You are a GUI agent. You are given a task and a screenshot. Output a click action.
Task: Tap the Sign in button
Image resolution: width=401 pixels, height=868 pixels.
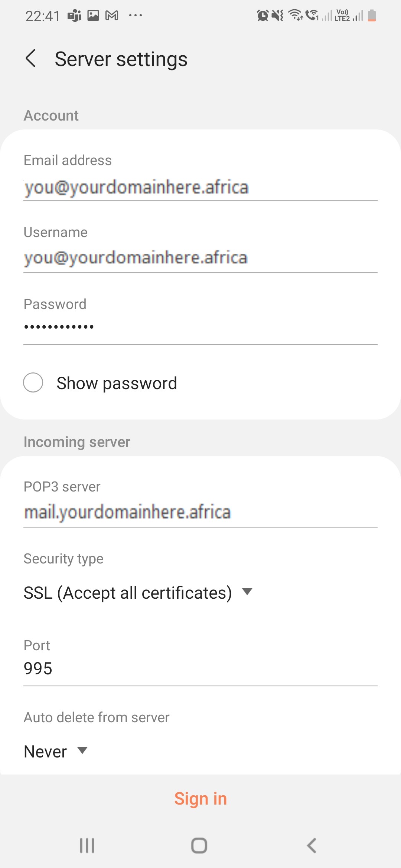click(x=200, y=799)
